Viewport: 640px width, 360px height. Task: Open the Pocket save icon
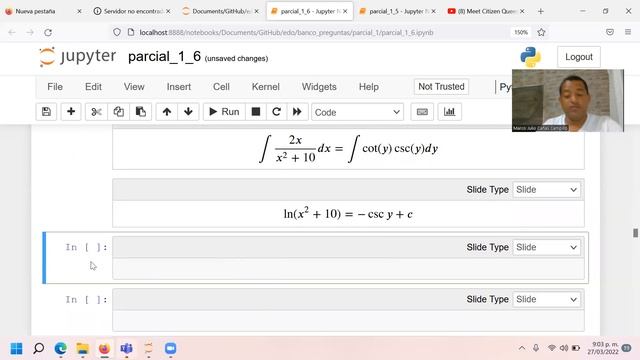[610, 32]
